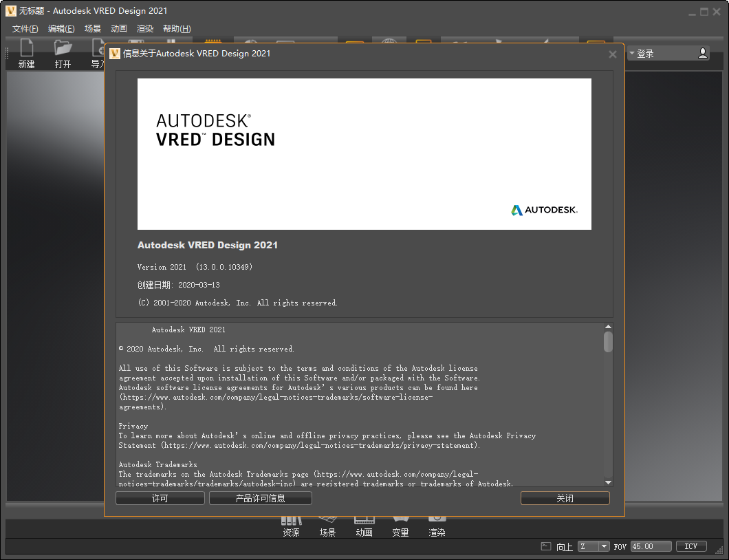This screenshot has height=560, width=729.
Task: Open the 场景 (Scene) dock icon
Action: tap(327, 523)
